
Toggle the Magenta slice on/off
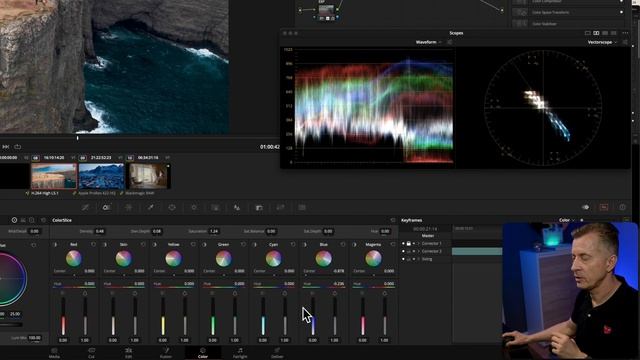[x=354, y=244]
